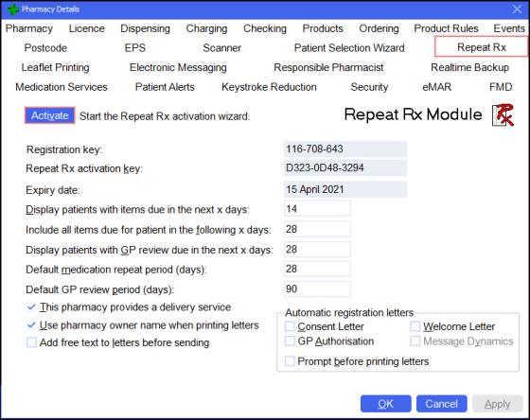
Task: Confirm settings with the OK button
Action: [386, 404]
